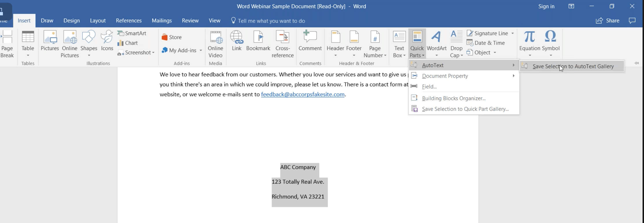Insert a Page Break
Screen dimensions: 644x223
7,44
